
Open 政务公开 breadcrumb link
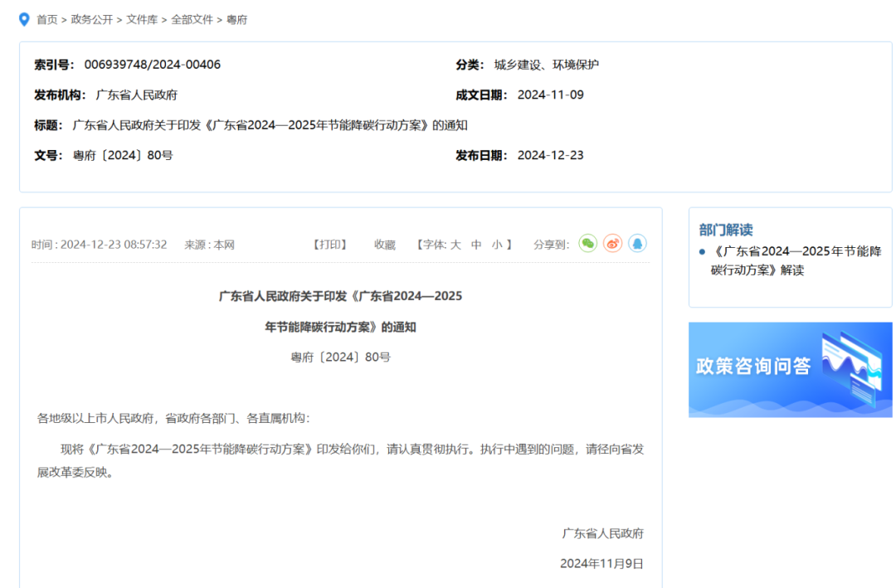[x=92, y=19]
